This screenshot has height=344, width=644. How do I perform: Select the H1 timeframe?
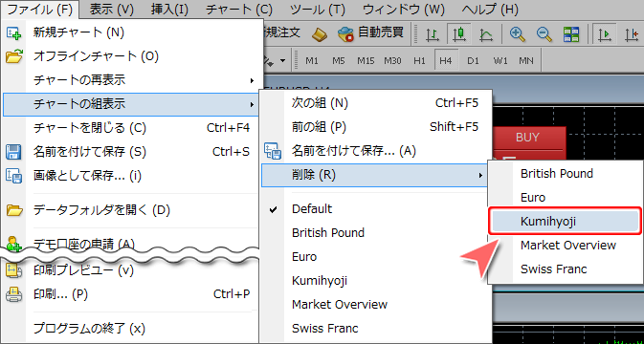click(419, 61)
